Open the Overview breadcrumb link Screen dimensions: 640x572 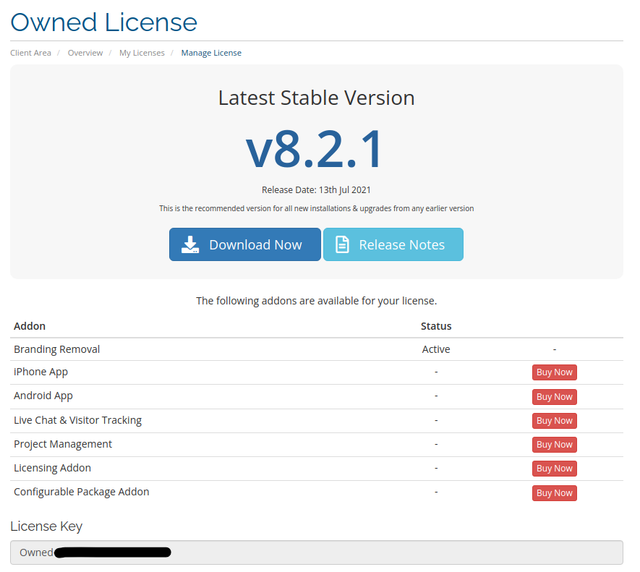[85, 53]
